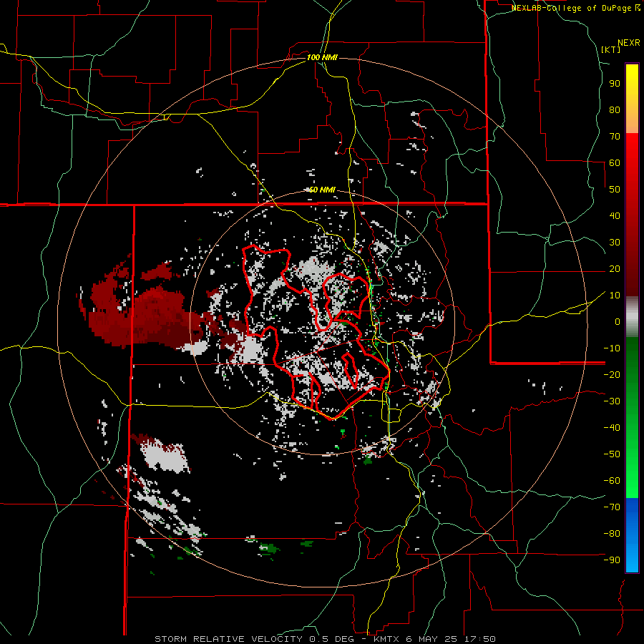Screen dimensions: 644x644
Task: Click the "90" value on the velocity scale
Action: point(615,84)
